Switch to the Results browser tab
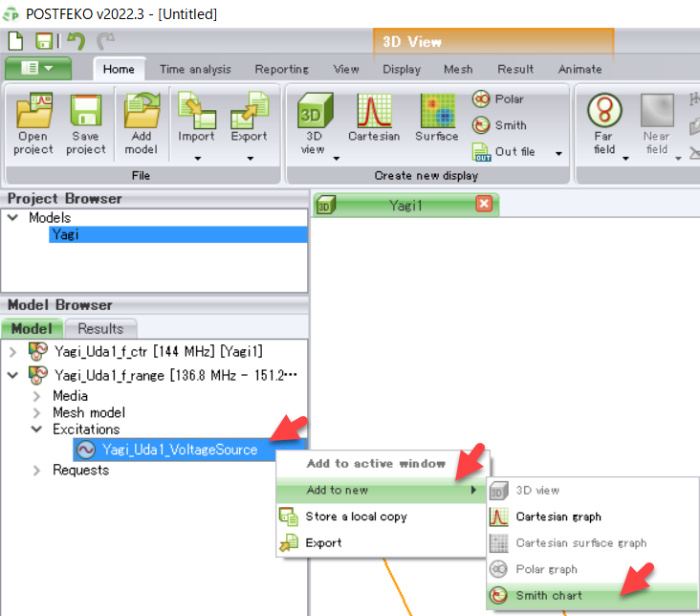This screenshot has height=616, width=700. pos(101,328)
